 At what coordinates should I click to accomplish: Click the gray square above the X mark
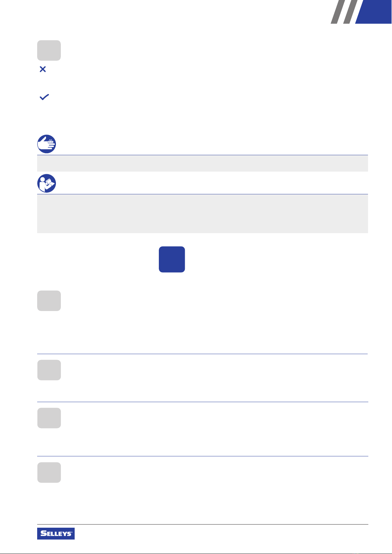[49, 50]
